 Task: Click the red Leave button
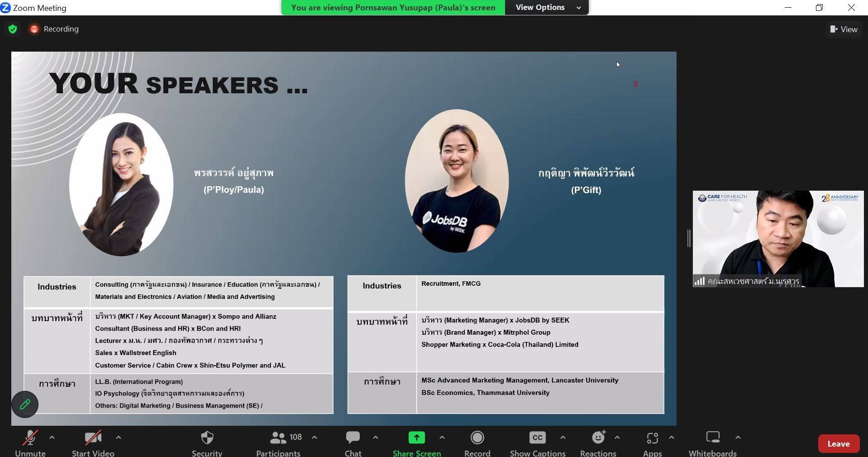coord(839,444)
